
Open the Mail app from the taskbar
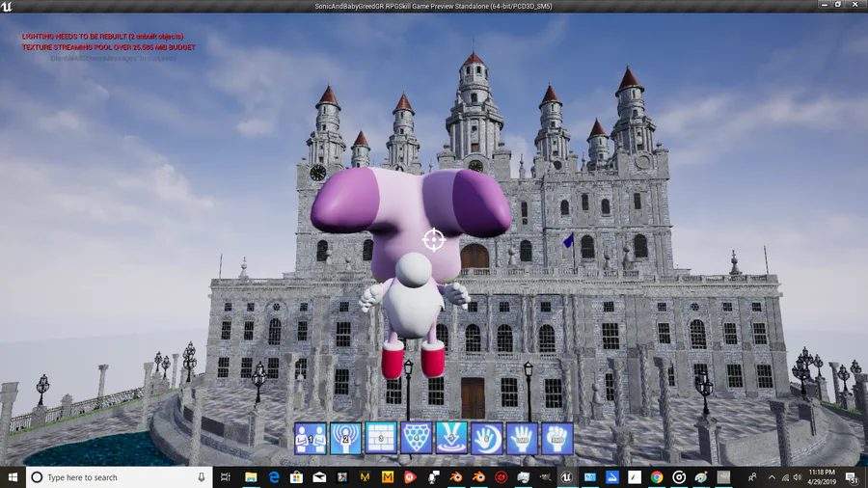point(319,477)
